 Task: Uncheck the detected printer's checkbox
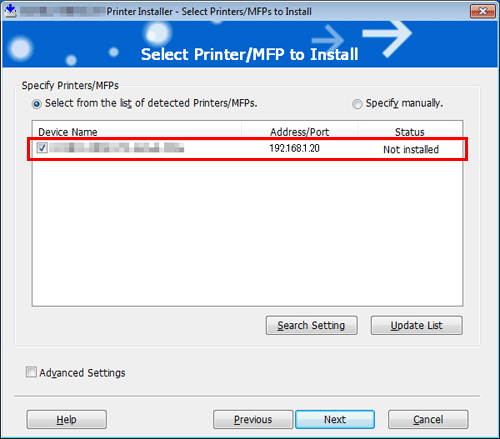(42, 148)
